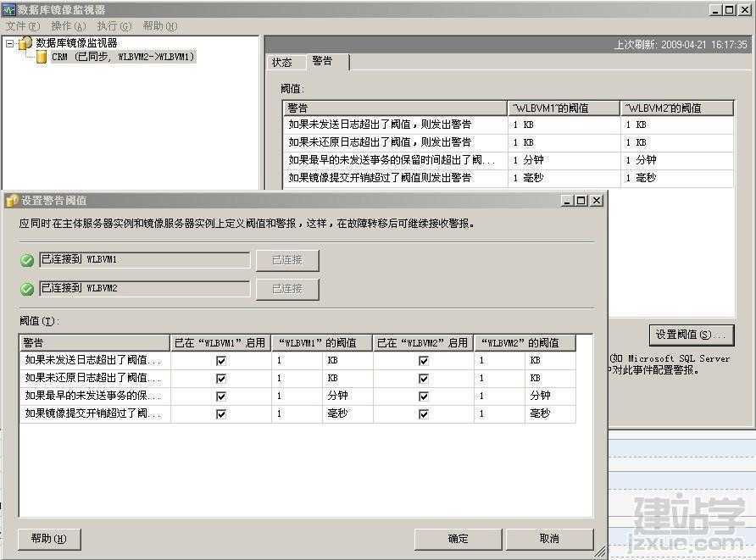The image size is (756, 560).
Task: Select monitor row 如果镜像提交开销超过了阈值则发出警告
Action: click(x=509, y=178)
